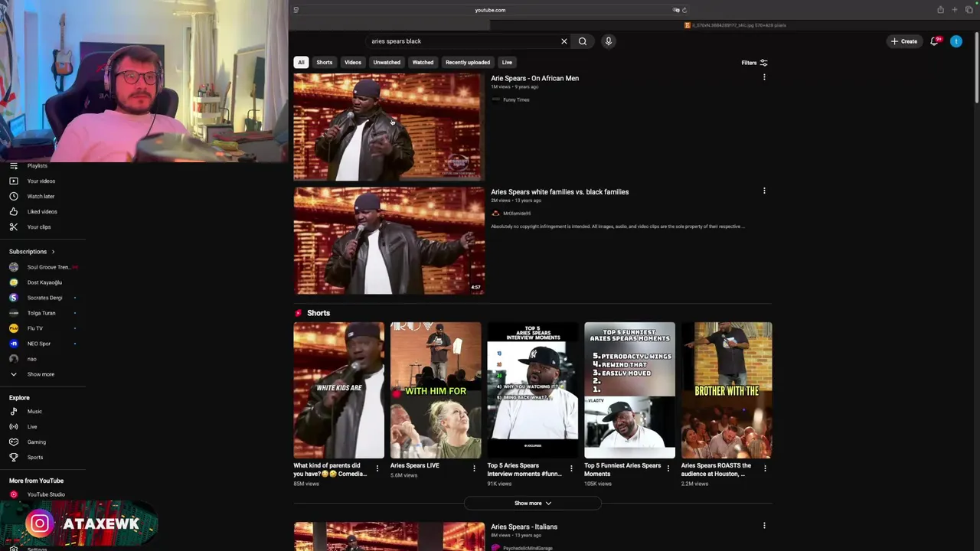Open options for 'What kind of parents' short
980x551 pixels.
[x=377, y=468]
